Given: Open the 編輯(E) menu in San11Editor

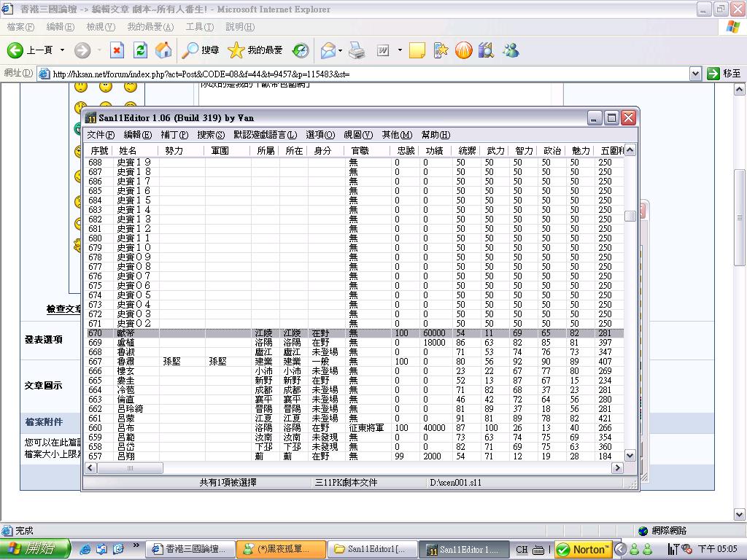Looking at the screenshot, I should click(x=137, y=135).
